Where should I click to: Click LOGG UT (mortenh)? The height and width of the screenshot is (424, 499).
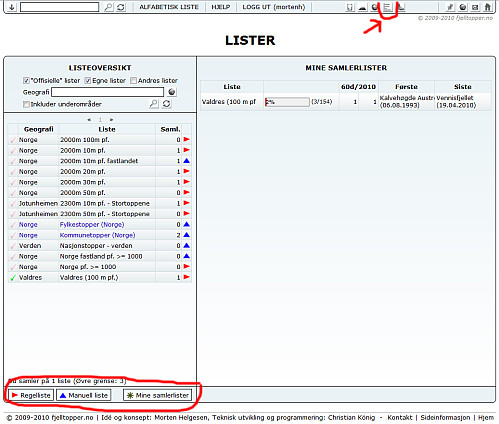pyautogui.click(x=274, y=7)
